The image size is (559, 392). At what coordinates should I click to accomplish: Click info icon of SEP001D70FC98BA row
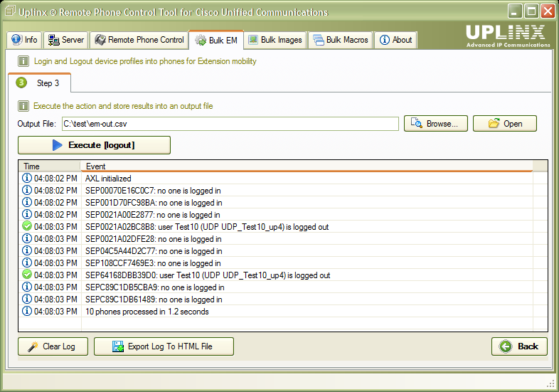point(27,202)
